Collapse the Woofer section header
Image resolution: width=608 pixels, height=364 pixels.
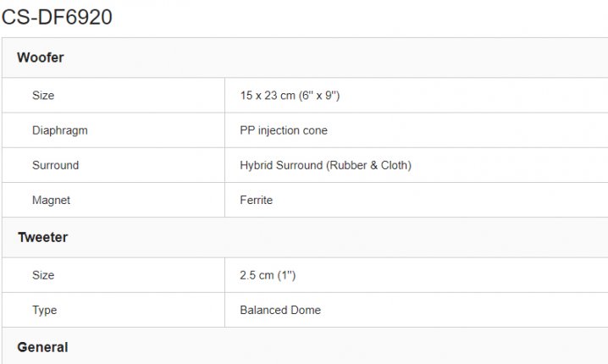pos(305,58)
